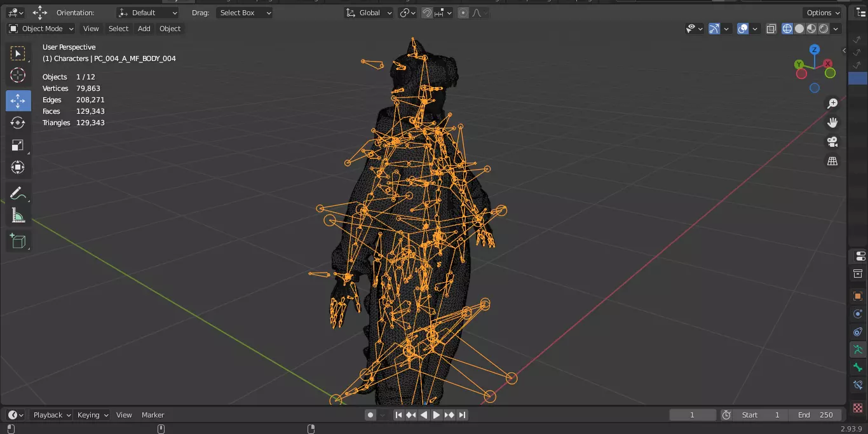Image resolution: width=868 pixels, height=434 pixels.
Task: Open the viewport Select menu
Action: pos(118,29)
